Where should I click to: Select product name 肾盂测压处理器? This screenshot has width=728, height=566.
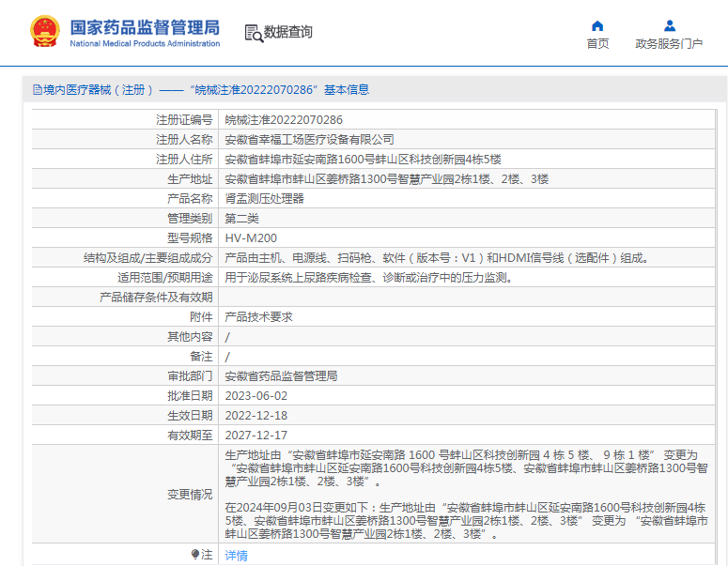265,199
